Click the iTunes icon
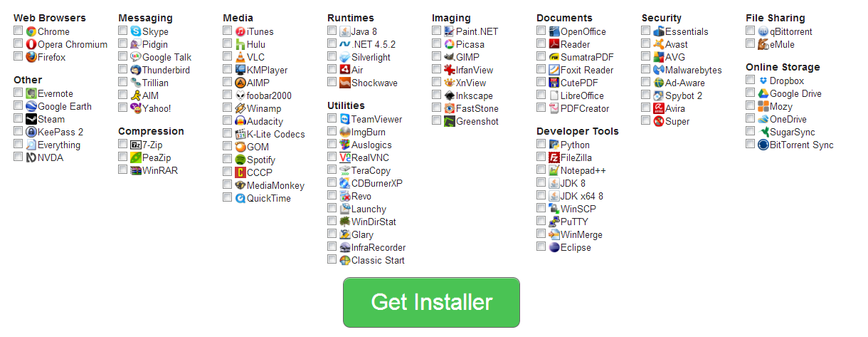 point(240,31)
